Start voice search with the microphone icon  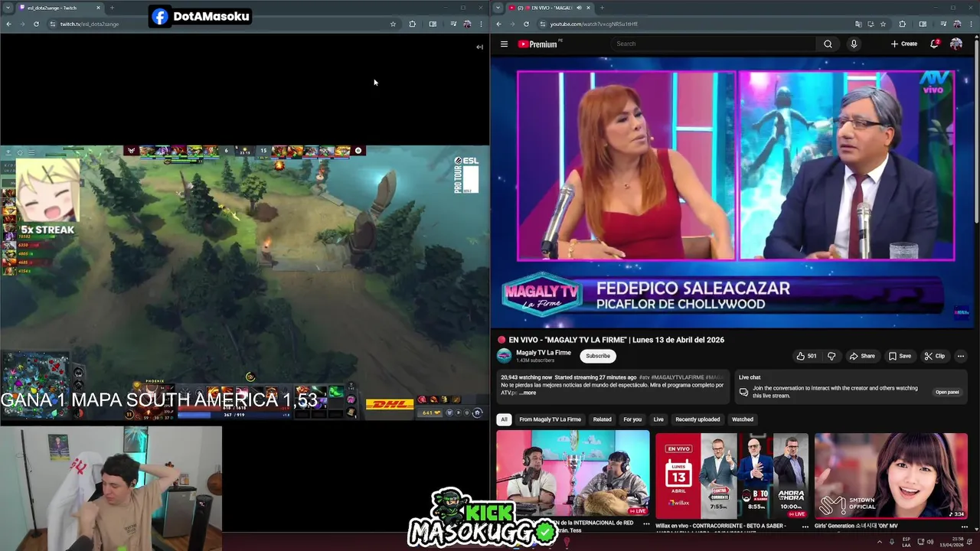tap(854, 44)
